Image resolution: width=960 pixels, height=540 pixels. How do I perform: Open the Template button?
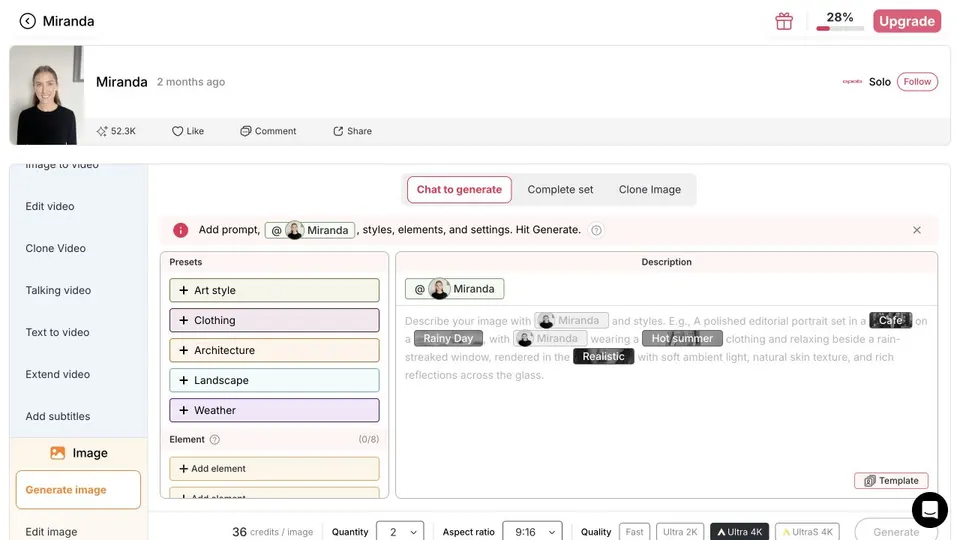891,481
